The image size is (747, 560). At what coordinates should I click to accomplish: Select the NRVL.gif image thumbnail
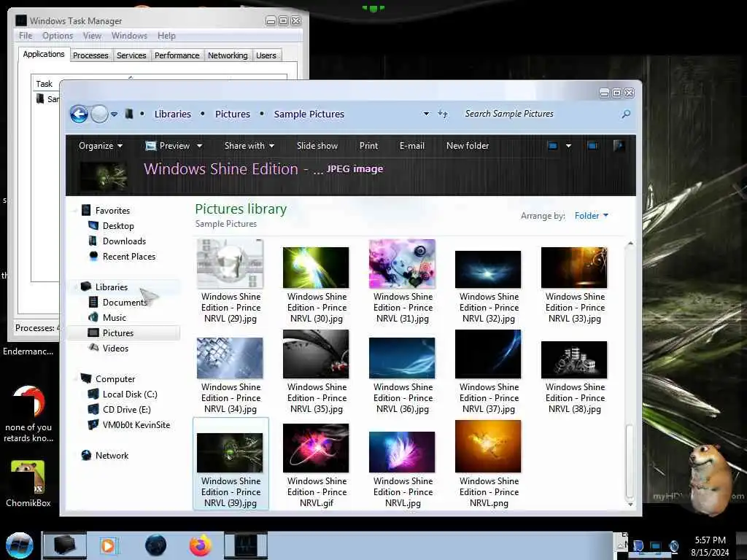click(x=316, y=448)
